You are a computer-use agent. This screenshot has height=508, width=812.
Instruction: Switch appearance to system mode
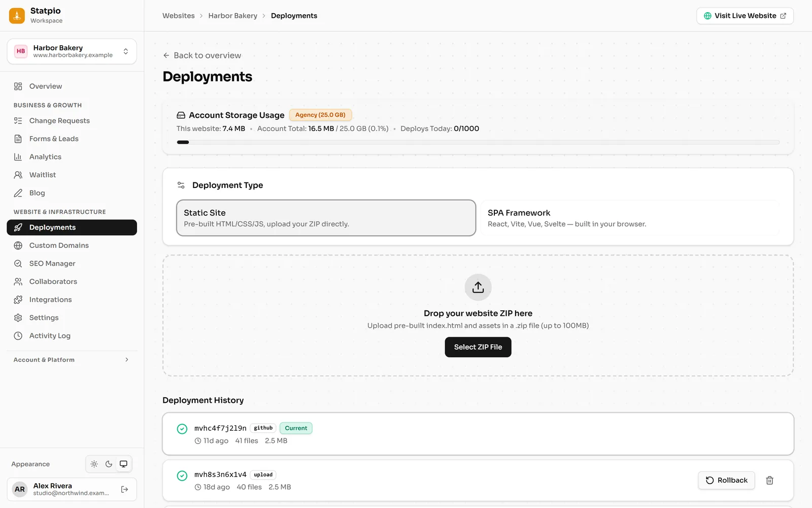point(123,464)
